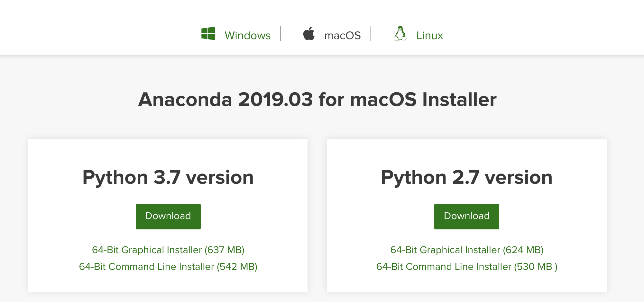Click the Anaconda 2019.03 for macOS Installer heading

coord(317,100)
